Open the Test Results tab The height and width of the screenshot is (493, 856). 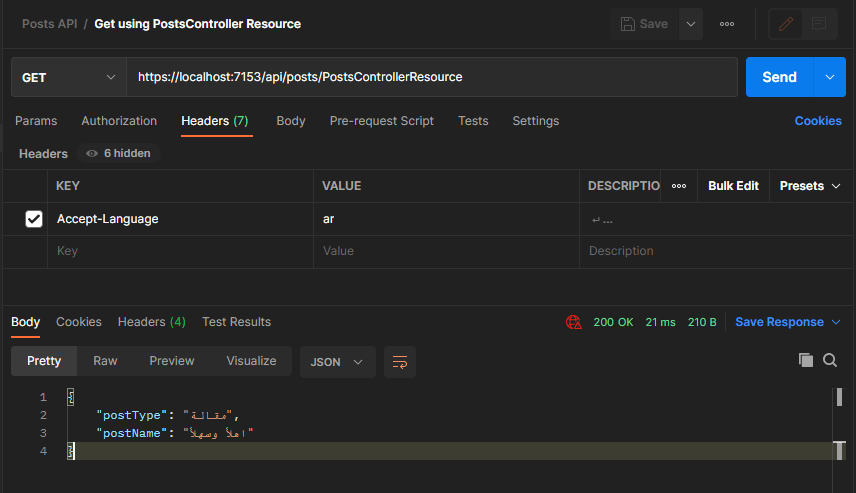point(236,322)
